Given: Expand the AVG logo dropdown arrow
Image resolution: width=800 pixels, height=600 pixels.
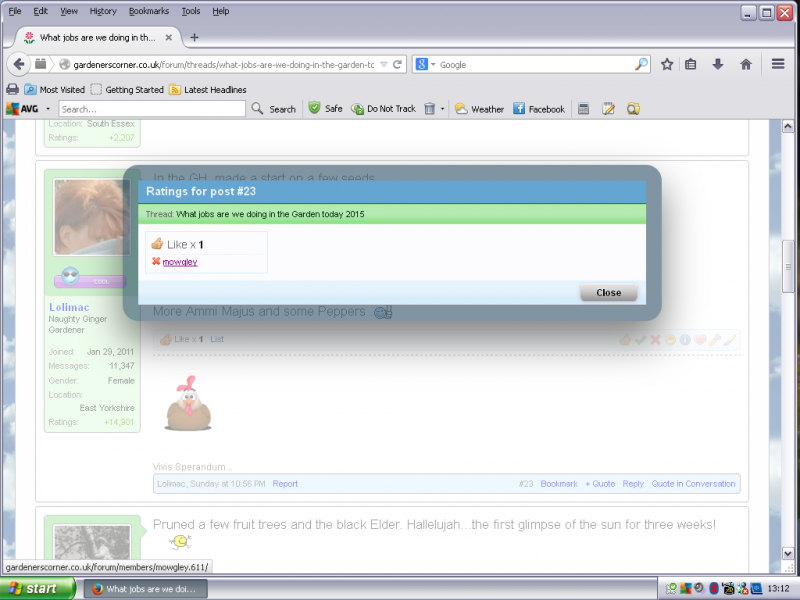Looking at the screenshot, I should (47, 109).
